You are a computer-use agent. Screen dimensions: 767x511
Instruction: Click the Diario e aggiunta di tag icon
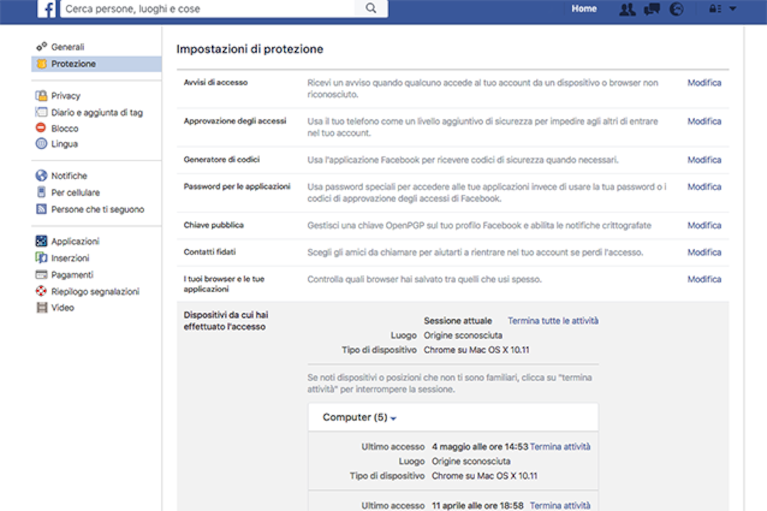coord(42,112)
